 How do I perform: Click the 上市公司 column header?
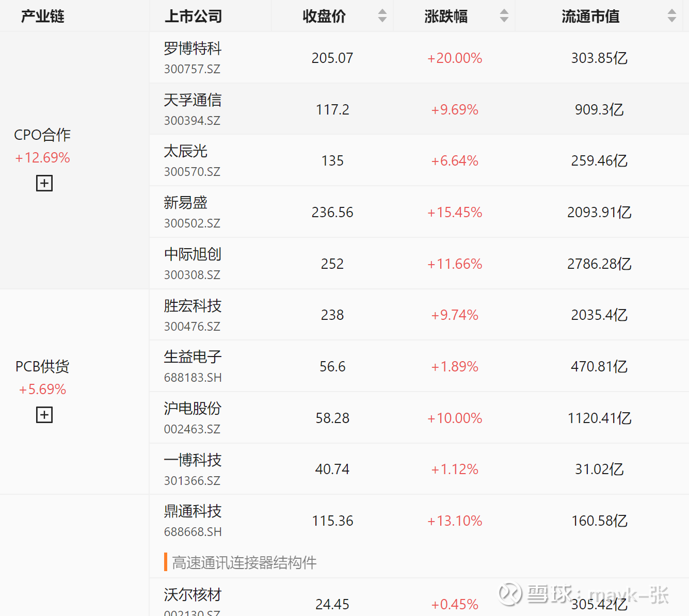coord(194,16)
